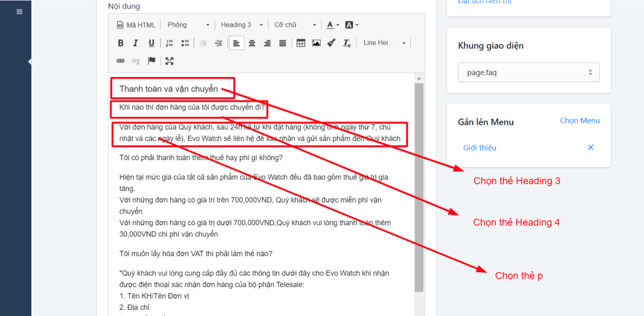Image resolution: width=644 pixels, height=316 pixels.
Task: Toggle underline formatting
Action: [151, 43]
